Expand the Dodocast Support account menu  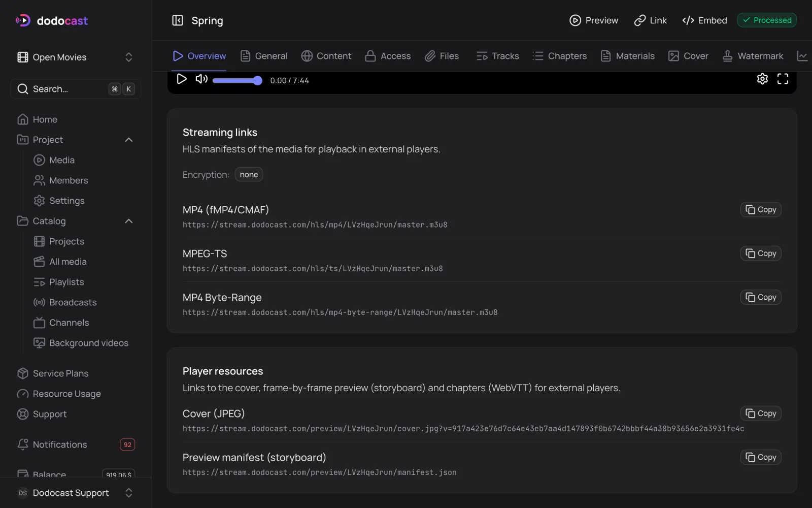[x=76, y=493]
